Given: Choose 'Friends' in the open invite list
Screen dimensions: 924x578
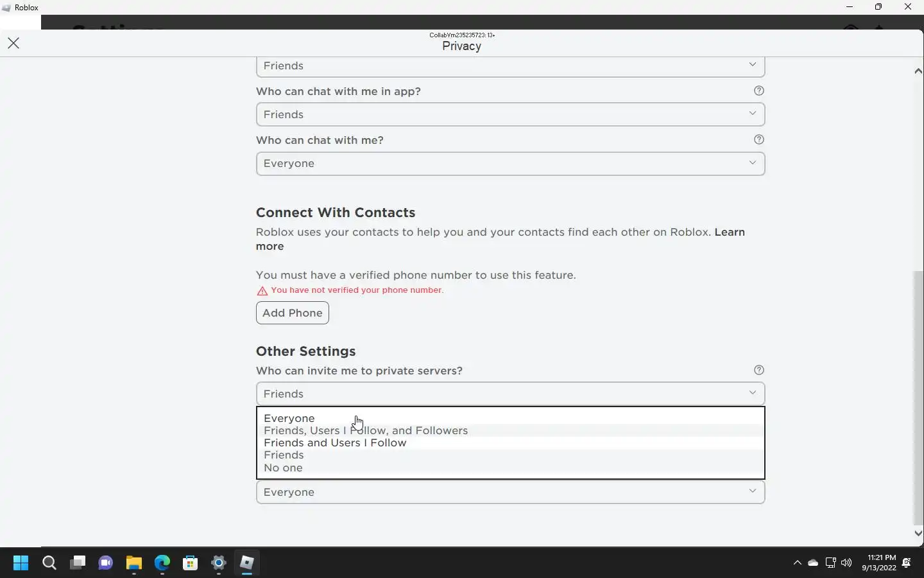Looking at the screenshot, I should point(510,455).
